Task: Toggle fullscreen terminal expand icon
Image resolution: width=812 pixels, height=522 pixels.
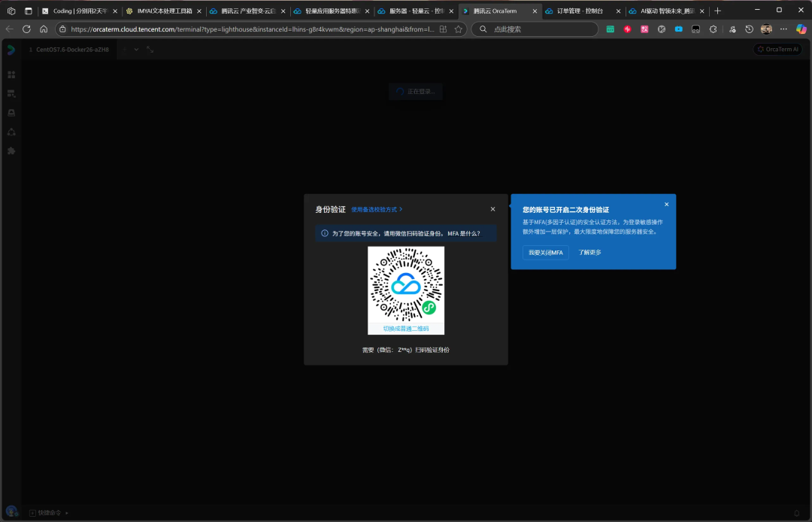Action: pyautogui.click(x=150, y=50)
